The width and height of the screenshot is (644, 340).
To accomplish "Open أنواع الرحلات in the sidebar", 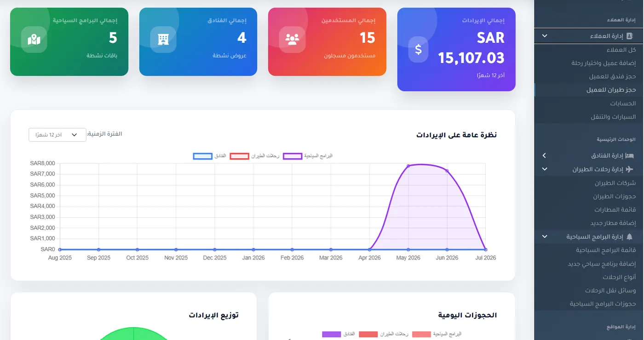I will click(620, 277).
